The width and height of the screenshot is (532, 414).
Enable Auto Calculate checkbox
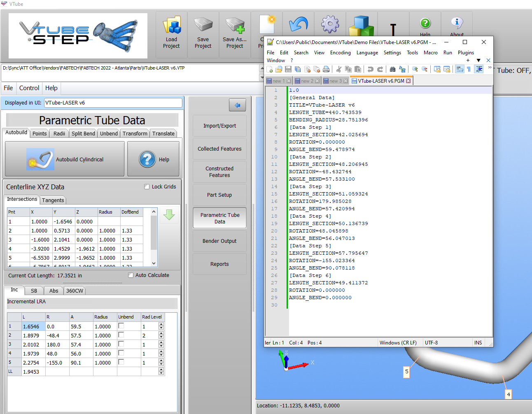[131, 275]
